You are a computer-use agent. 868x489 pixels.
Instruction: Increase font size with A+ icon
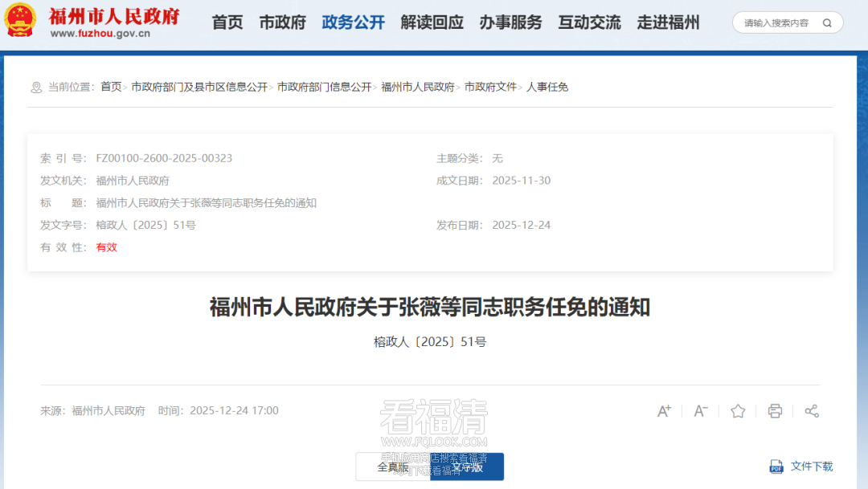pos(664,411)
